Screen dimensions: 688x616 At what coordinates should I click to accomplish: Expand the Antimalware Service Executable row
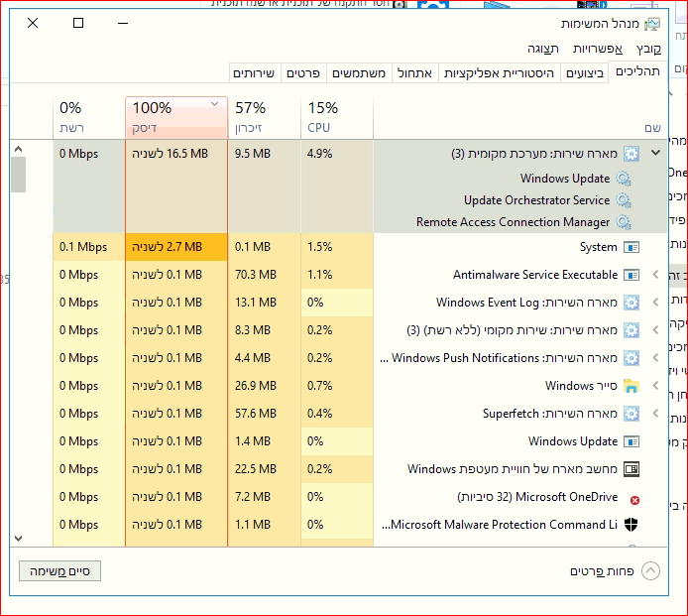(655, 275)
